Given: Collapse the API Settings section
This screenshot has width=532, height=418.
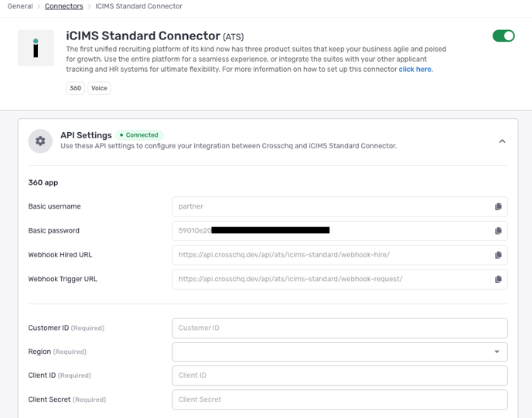Looking at the screenshot, I should pos(502,141).
